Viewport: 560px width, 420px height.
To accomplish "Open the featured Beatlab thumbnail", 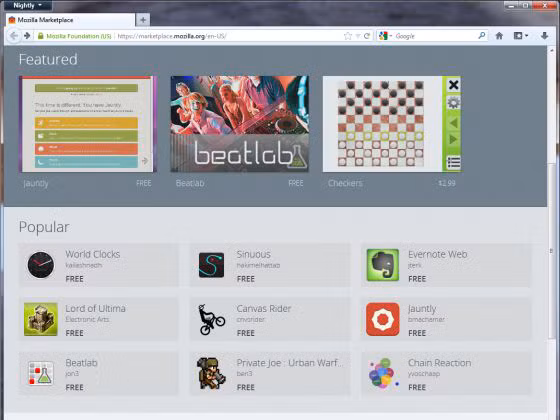I will [239, 124].
